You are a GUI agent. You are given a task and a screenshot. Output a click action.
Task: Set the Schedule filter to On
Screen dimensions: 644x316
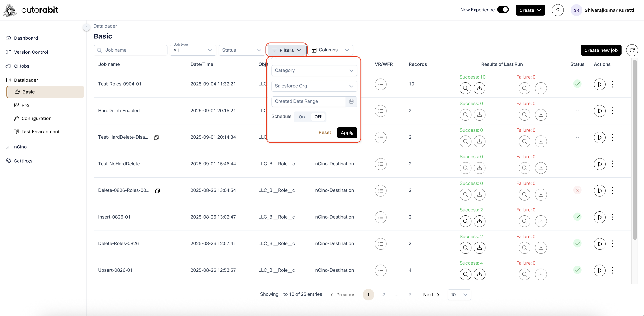click(x=302, y=117)
